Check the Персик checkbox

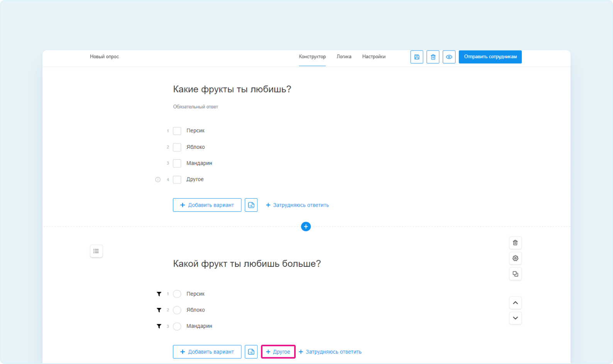point(177,131)
